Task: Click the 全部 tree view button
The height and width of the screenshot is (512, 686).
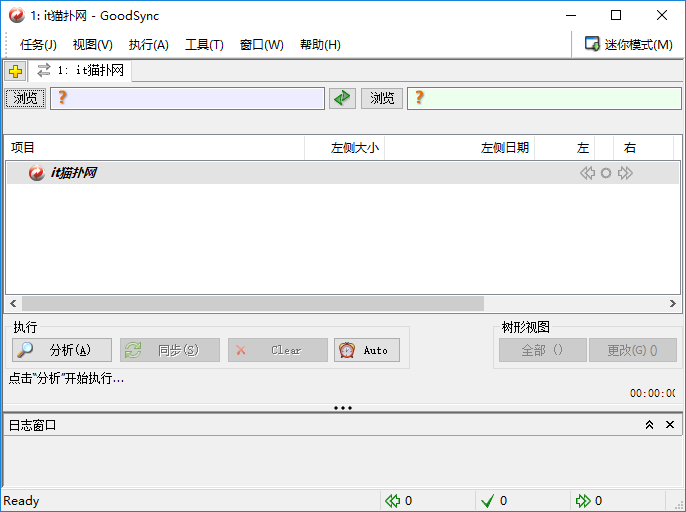Action: 542,350
